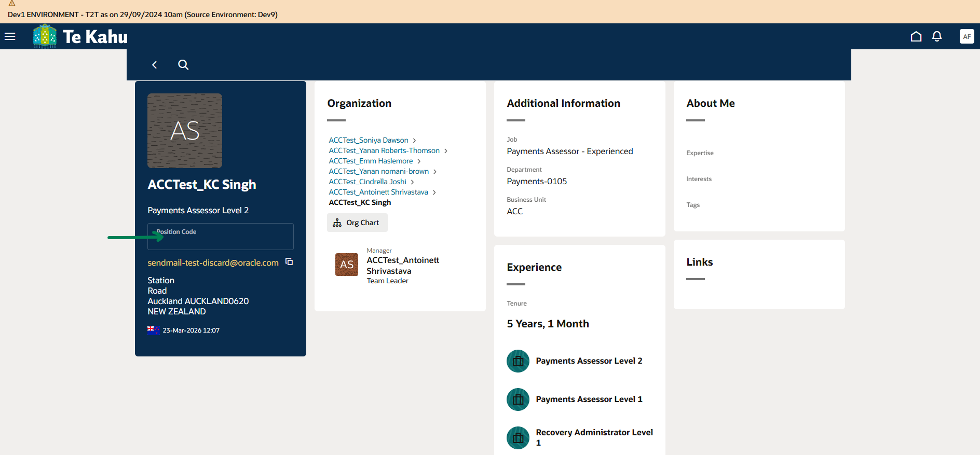Open notifications bell
980x455 pixels.
tap(937, 36)
